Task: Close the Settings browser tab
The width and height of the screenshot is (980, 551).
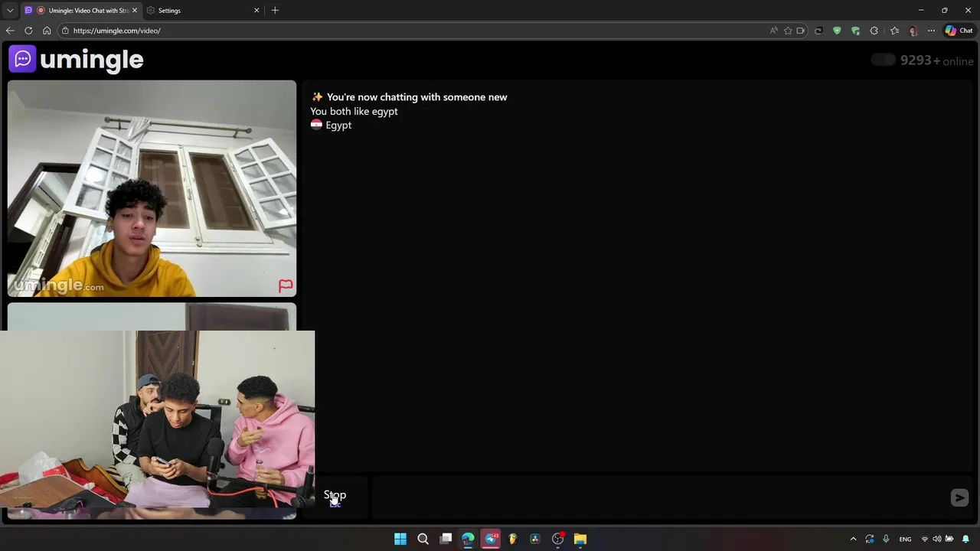Action: tap(256, 11)
